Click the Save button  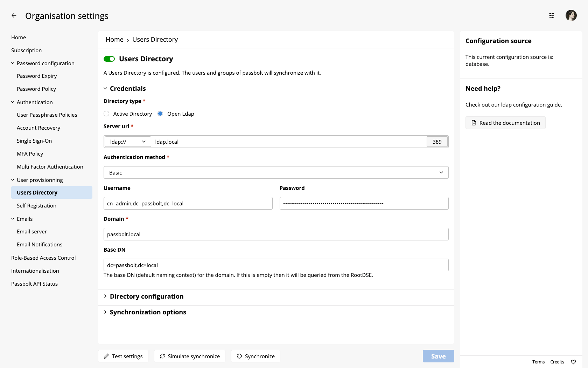(439, 356)
